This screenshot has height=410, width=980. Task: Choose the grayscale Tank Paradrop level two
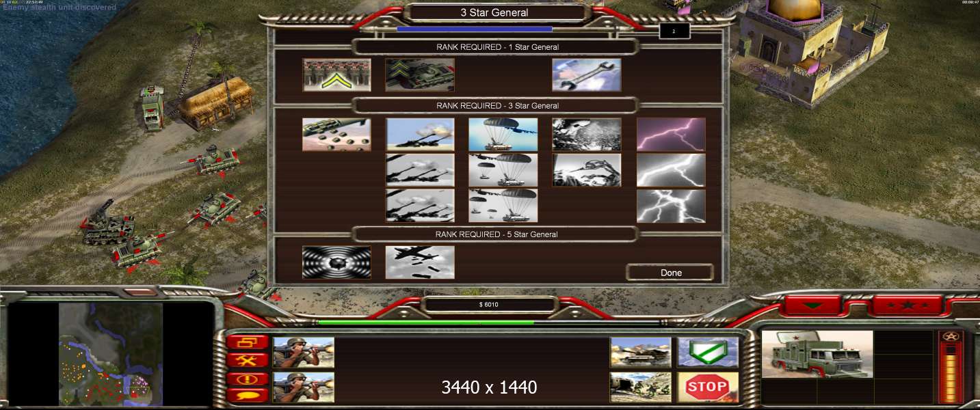pyautogui.click(x=503, y=170)
